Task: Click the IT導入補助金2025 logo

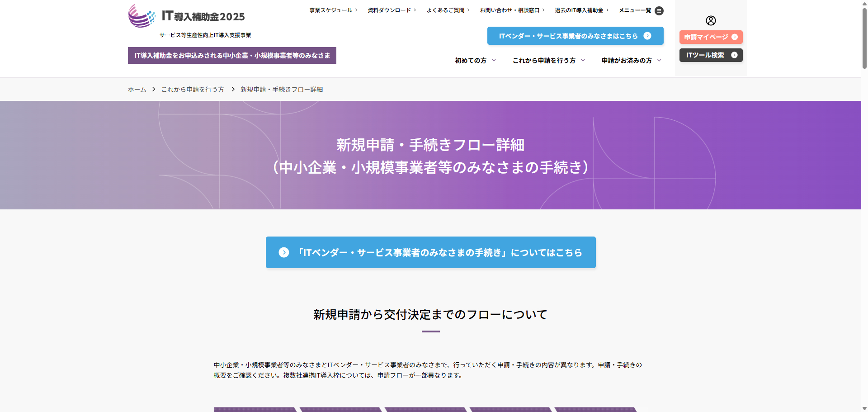Action: [186, 17]
